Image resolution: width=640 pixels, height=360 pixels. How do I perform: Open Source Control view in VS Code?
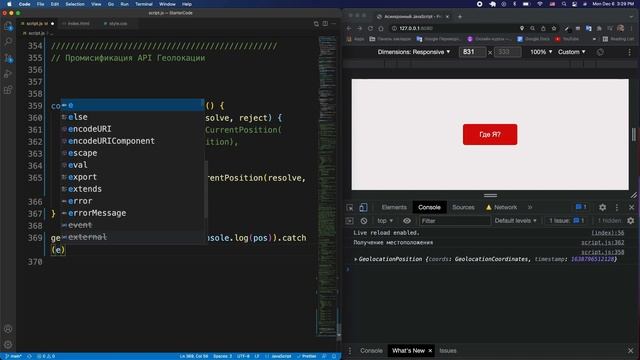click(8, 58)
